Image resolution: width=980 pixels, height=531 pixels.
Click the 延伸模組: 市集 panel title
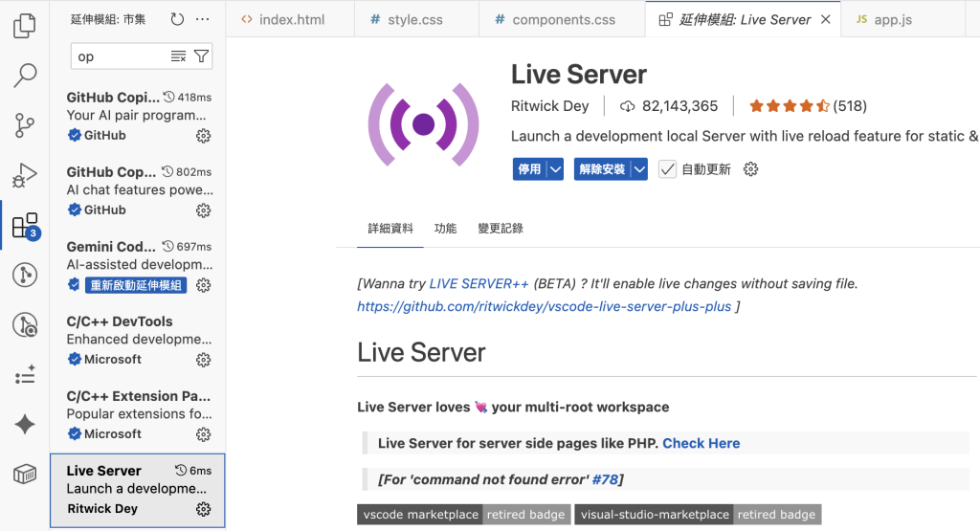[108, 19]
